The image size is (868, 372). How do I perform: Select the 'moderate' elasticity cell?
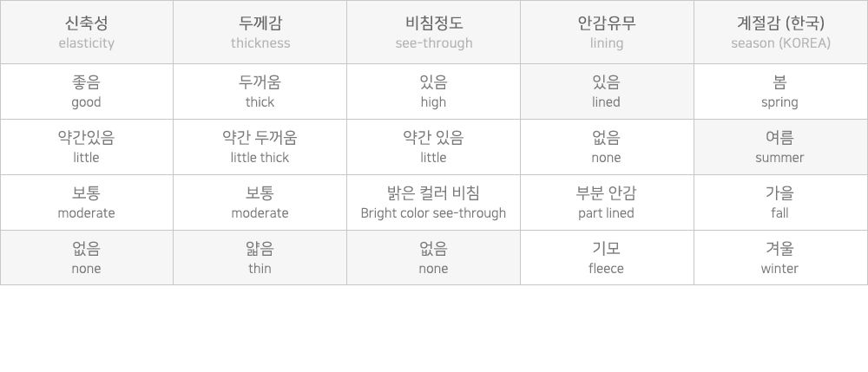point(86,203)
